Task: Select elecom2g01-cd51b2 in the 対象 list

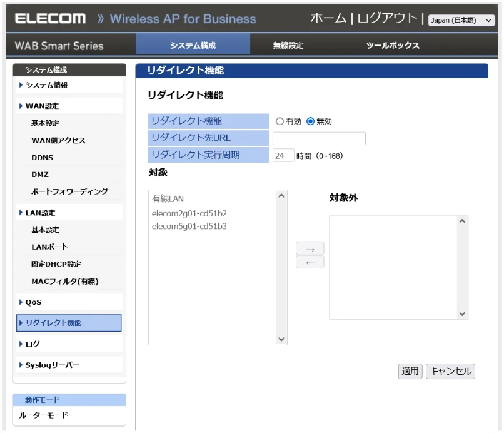Action: (212, 213)
